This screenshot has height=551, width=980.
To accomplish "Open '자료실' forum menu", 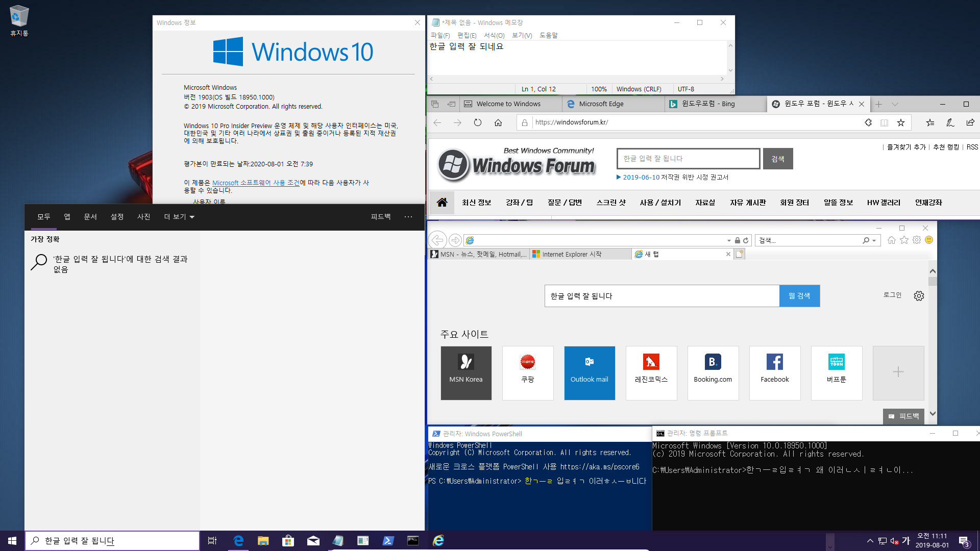I will [x=705, y=203].
